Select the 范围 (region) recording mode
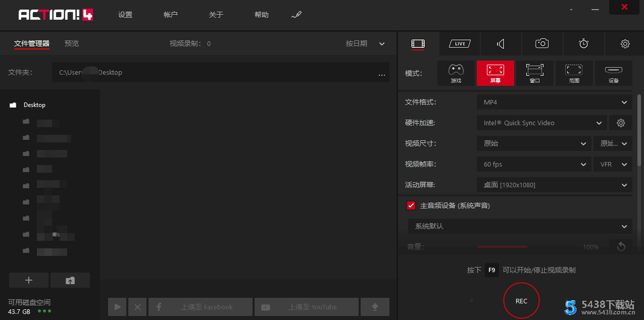 [574, 73]
